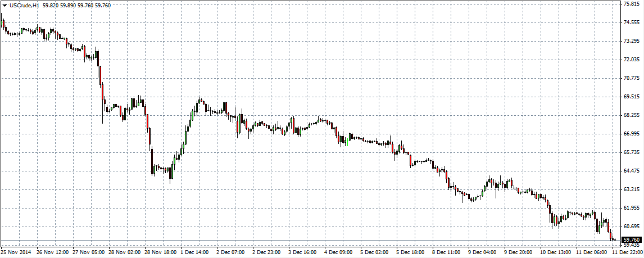Click the 69.515 price axis label
The width and height of the screenshot is (644, 258).
(632, 97)
